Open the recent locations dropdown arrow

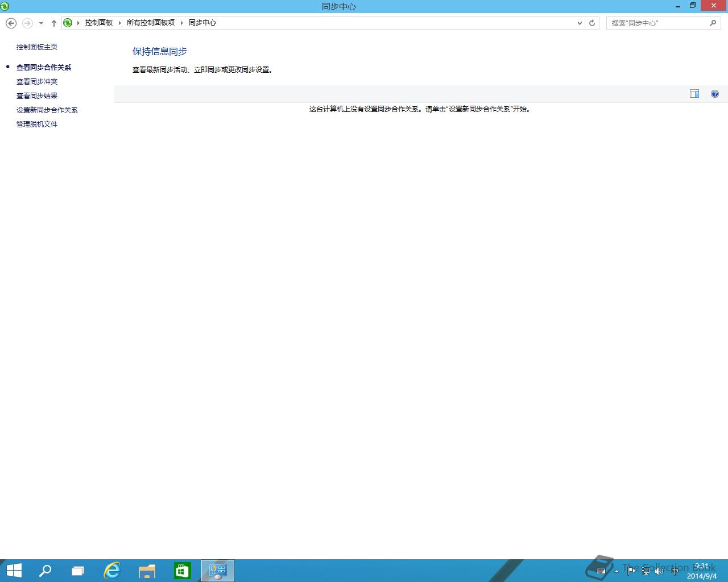tap(41, 23)
